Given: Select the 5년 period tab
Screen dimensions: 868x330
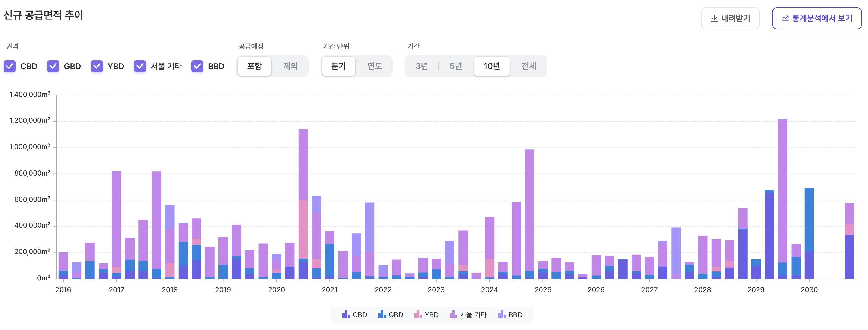Looking at the screenshot, I should [x=456, y=66].
